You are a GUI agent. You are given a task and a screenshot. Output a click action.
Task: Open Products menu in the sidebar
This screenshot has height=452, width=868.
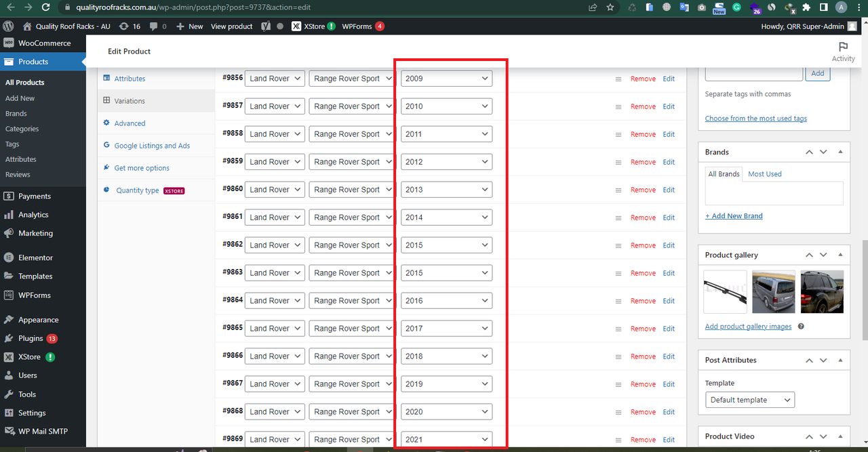[43, 62]
